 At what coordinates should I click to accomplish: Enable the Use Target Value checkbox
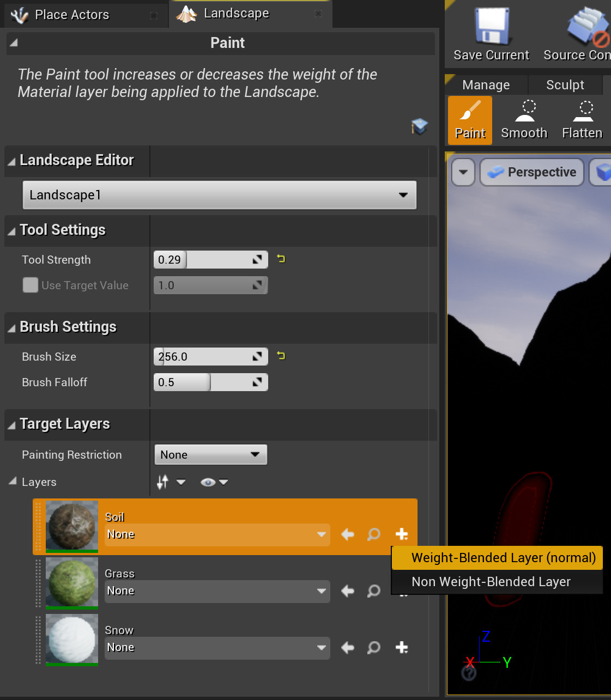click(x=31, y=285)
